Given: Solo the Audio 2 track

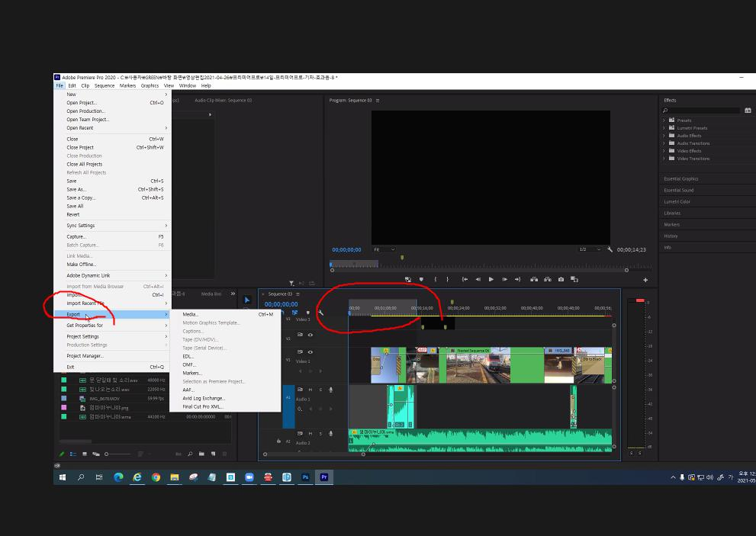Looking at the screenshot, I should (320, 433).
